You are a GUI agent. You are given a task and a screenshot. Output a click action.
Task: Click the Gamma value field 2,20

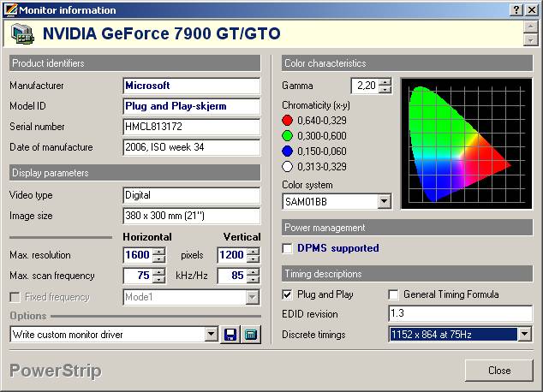coord(366,86)
